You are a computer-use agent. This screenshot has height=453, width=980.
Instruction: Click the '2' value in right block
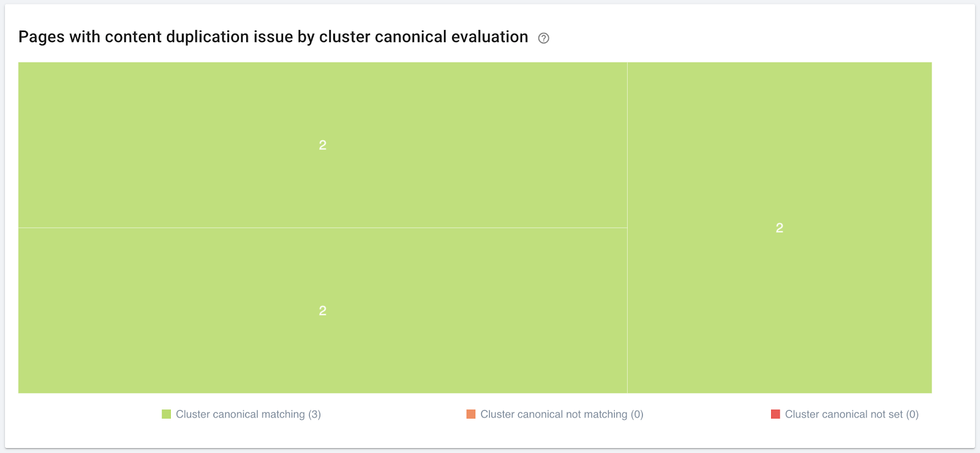coord(780,228)
